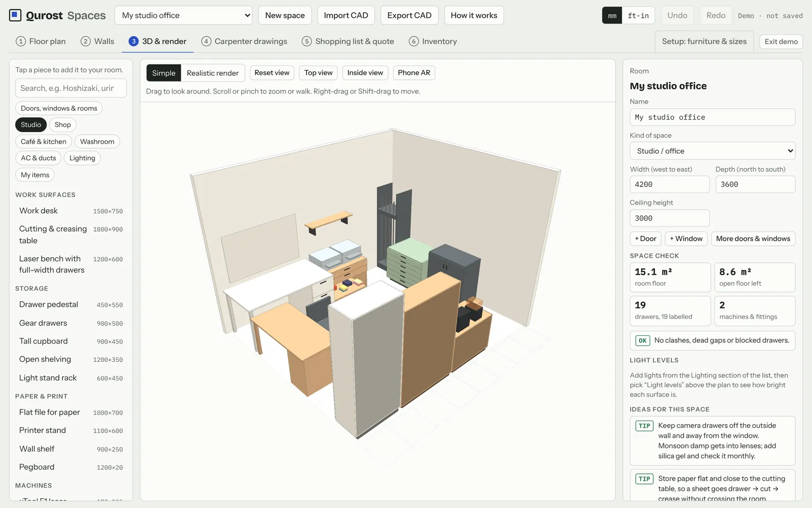This screenshot has width=812, height=508.
Task: Switch units to mm
Action: [x=612, y=16]
